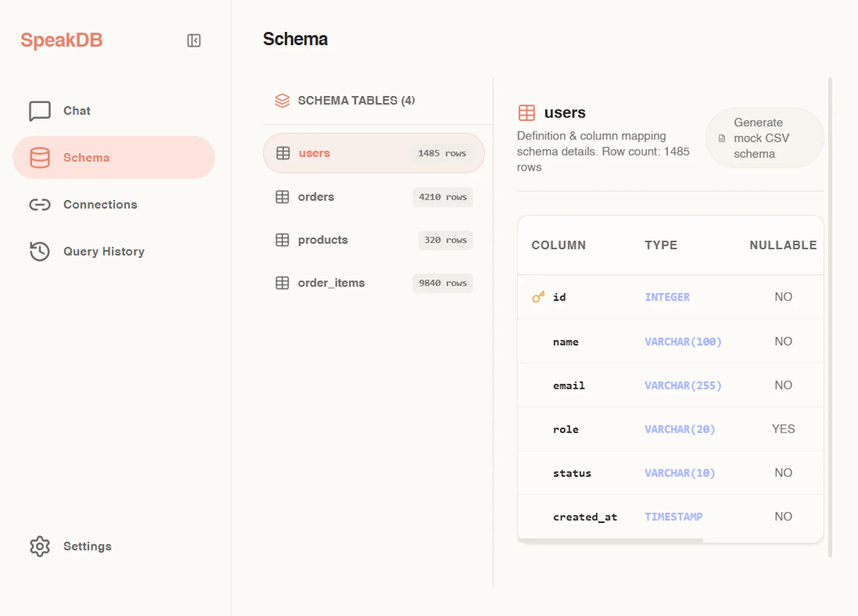Click the file icon in Generate mock CSV button
The image size is (858, 616).
point(722,138)
